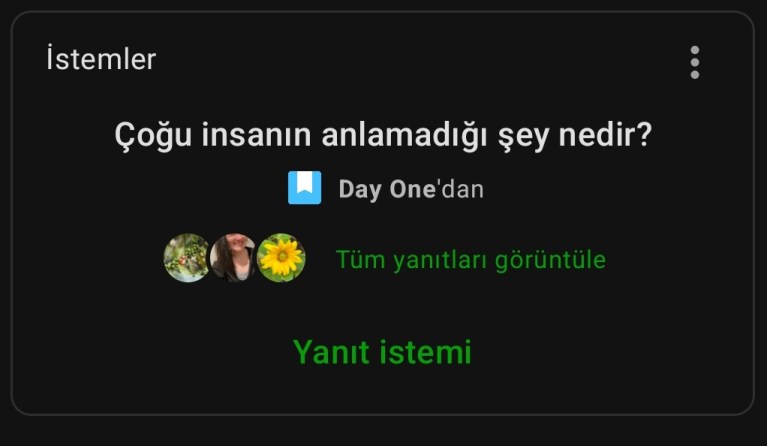Select the green berries profile avatar
The image size is (767, 446).
click(x=186, y=258)
